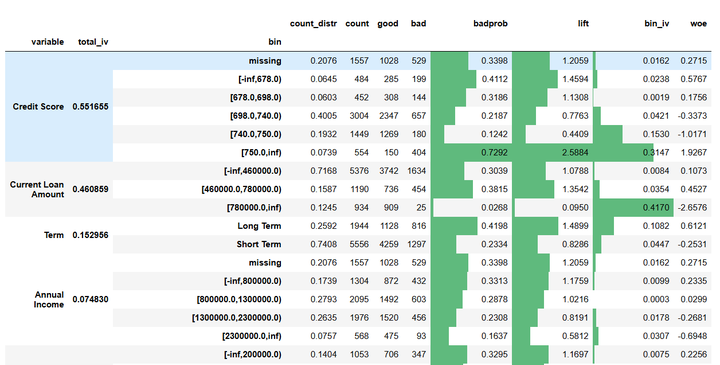Click lift value 2.5884

[575, 152]
